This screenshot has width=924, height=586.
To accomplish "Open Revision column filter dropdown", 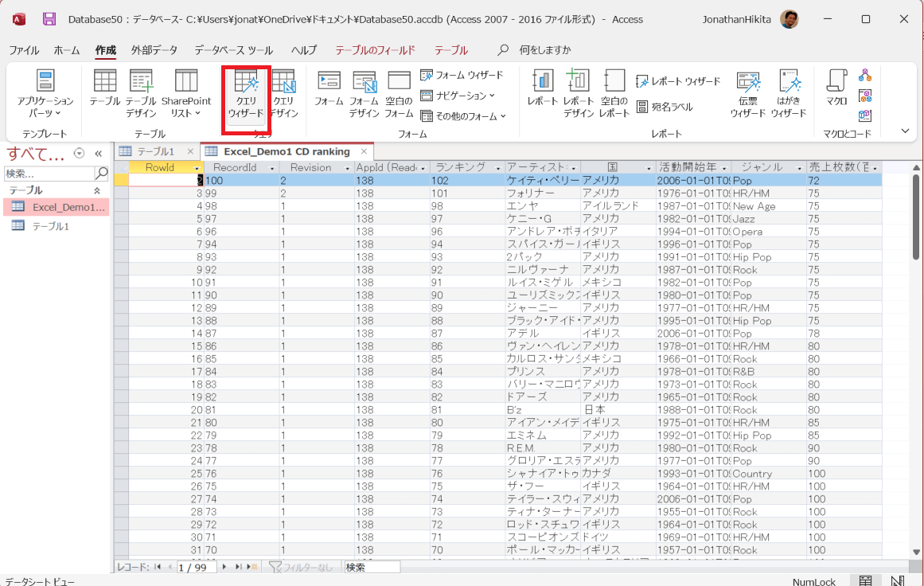I will pyautogui.click(x=347, y=168).
